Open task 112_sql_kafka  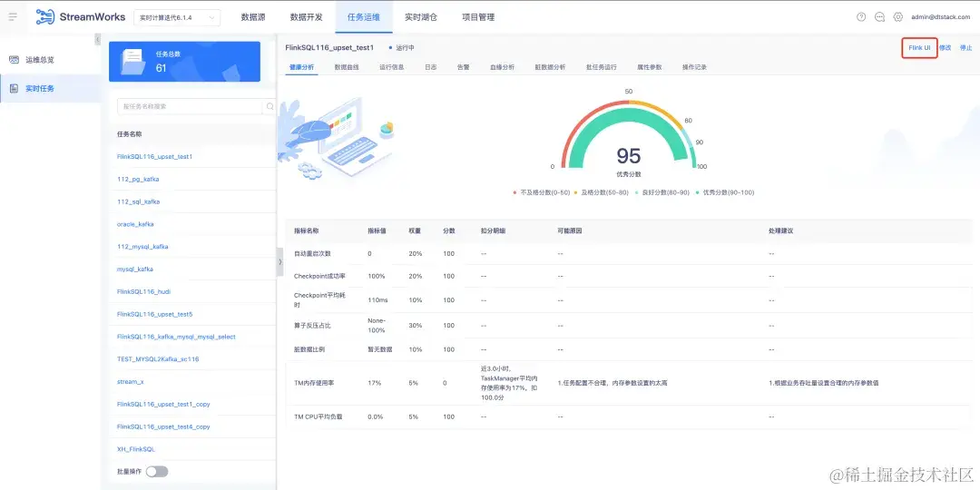point(139,201)
